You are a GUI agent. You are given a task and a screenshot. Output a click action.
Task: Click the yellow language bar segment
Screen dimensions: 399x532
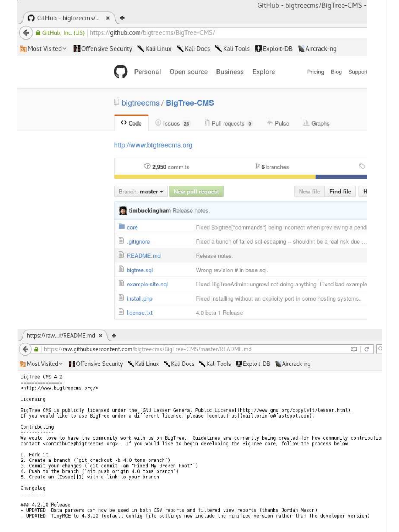(x=215, y=177)
